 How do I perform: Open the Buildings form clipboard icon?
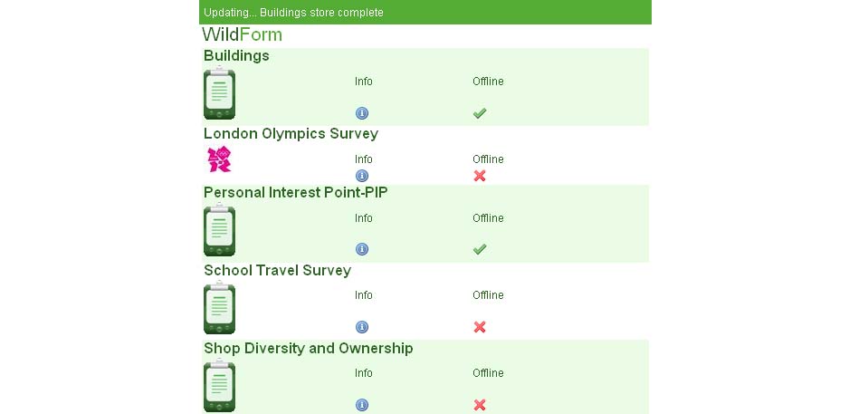[x=219, y=92]
